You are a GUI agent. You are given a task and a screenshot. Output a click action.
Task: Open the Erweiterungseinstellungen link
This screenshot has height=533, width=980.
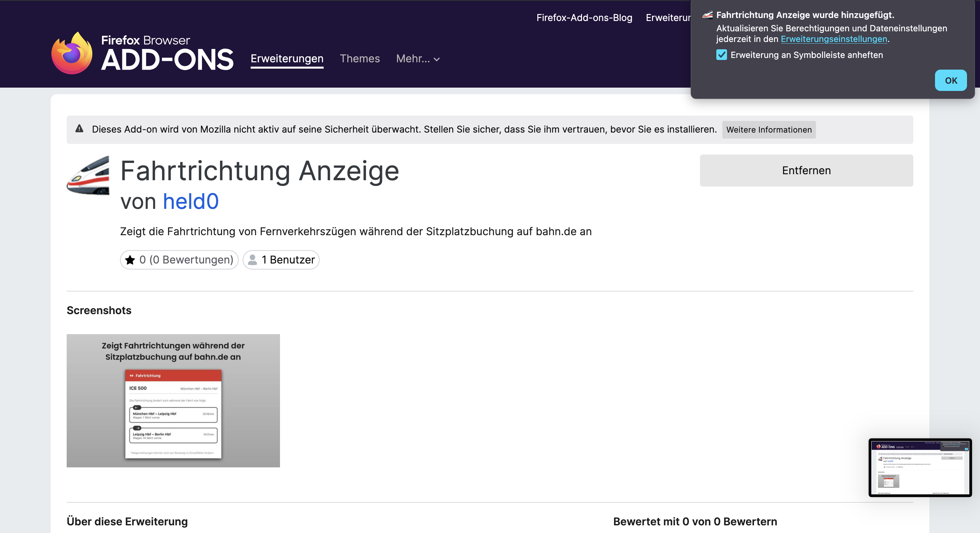[x=834, y=39]
